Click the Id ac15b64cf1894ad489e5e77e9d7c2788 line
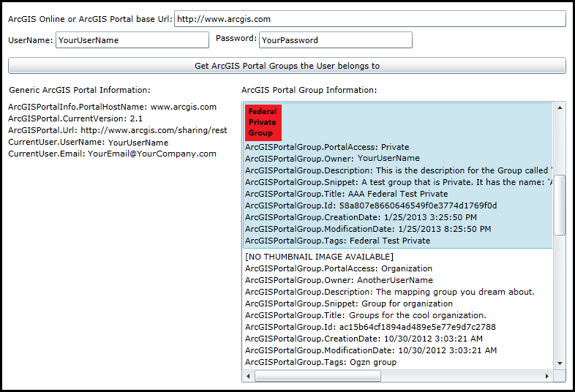575x392 pixels. tap(370, 327)
